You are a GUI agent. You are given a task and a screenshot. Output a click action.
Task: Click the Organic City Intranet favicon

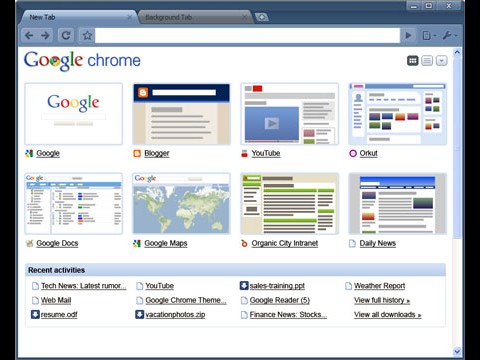click(244, 243)
